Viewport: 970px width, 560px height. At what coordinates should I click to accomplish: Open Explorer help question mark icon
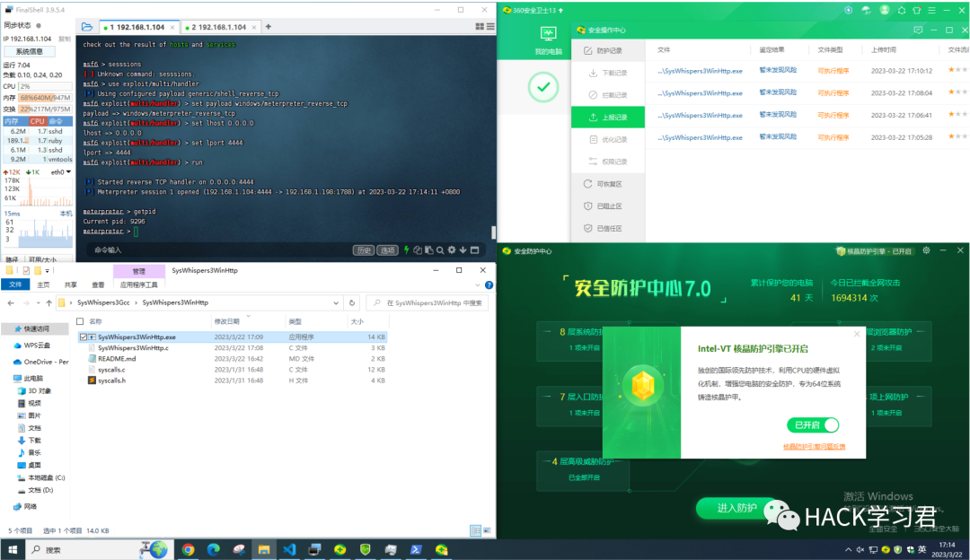pos(489,285)
